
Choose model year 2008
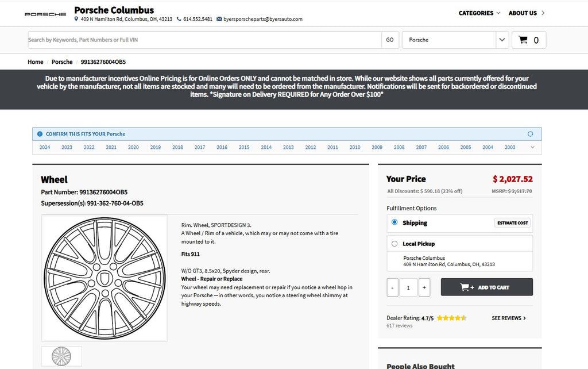399,147
